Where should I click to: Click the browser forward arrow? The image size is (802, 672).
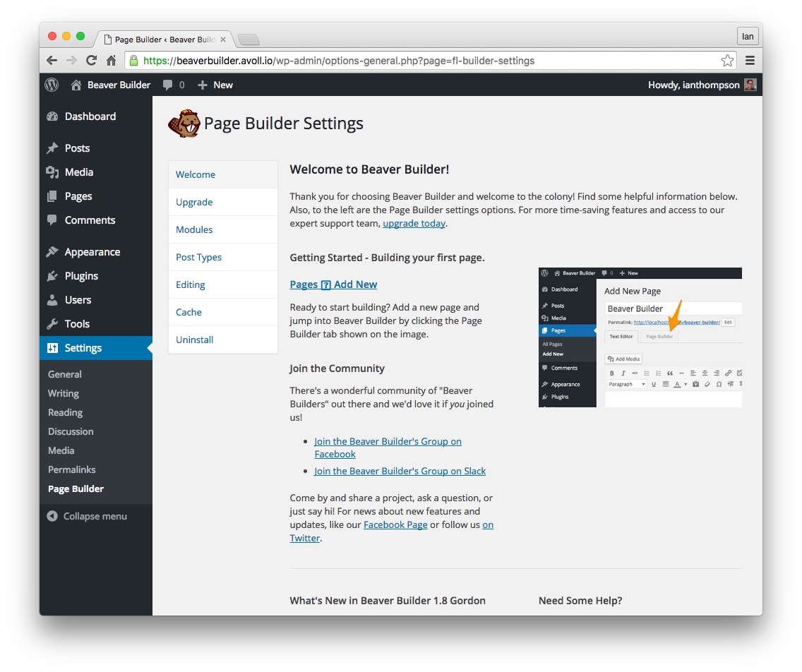tap(71, 60)
